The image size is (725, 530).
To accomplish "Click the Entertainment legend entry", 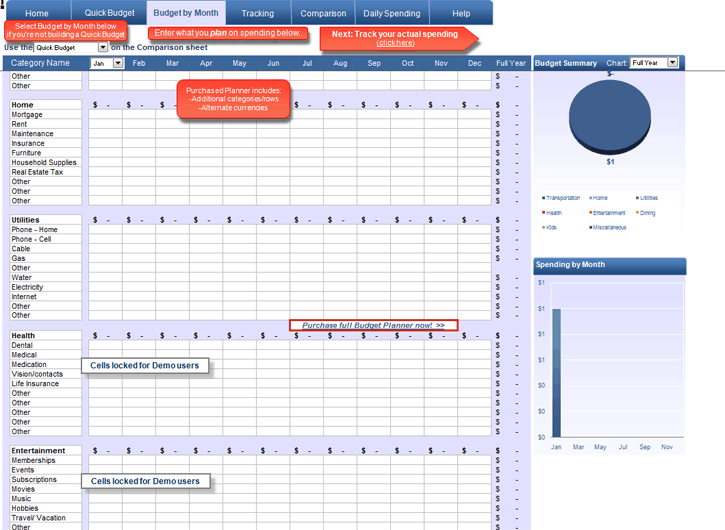I will click(x=607, y=213).
